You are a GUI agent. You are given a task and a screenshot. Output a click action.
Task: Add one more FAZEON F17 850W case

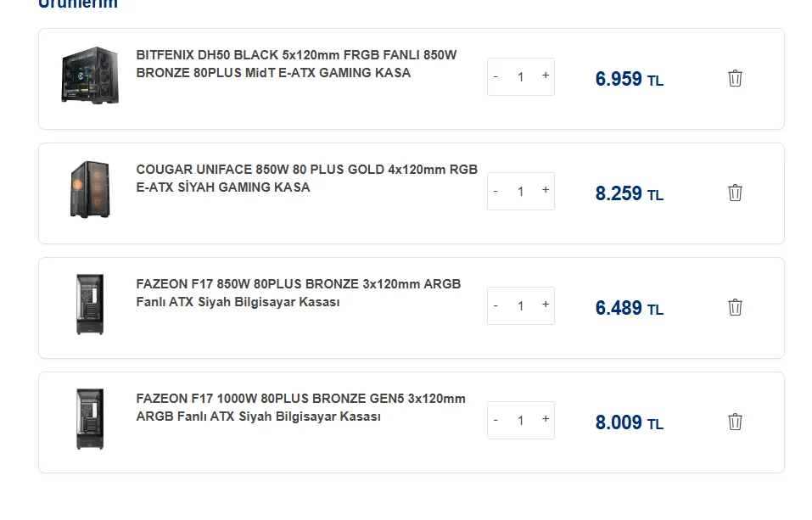point(546,305)
